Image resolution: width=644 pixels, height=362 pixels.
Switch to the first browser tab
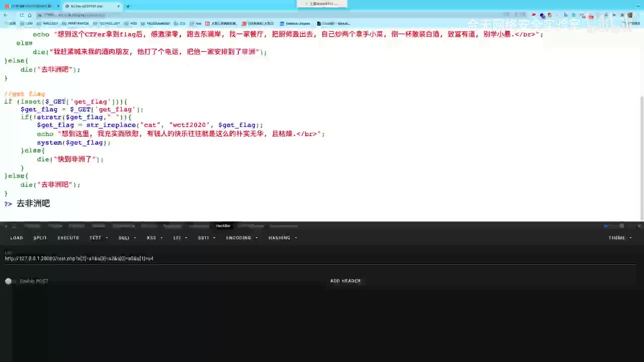pyautogui.click(x=31, y=6)
